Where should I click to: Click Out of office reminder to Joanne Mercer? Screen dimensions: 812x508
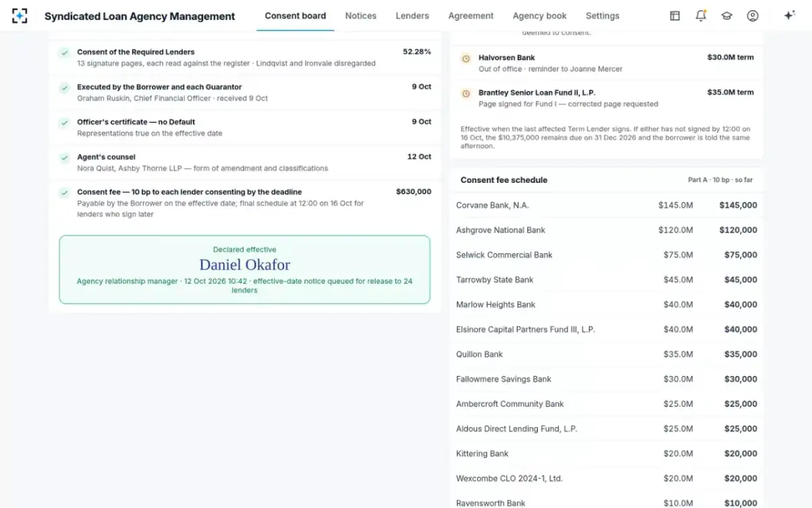550,69
